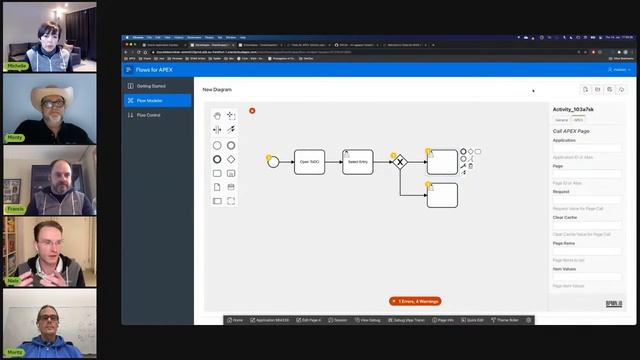Pick the end event bold circle
This screenshot has height=360, width=640.
(x=217, y=159)
